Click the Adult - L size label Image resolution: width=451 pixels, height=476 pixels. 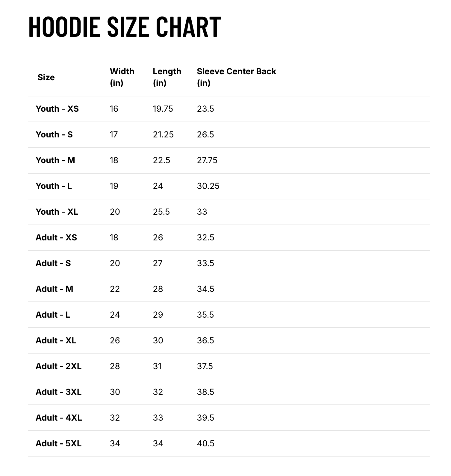(x=53, y=315)
